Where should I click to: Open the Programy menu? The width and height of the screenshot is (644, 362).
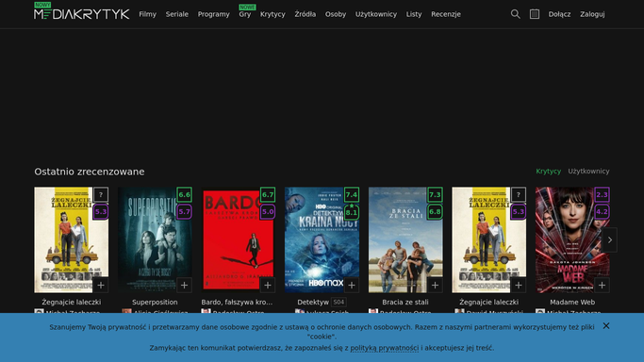click(x=214, y=14)
